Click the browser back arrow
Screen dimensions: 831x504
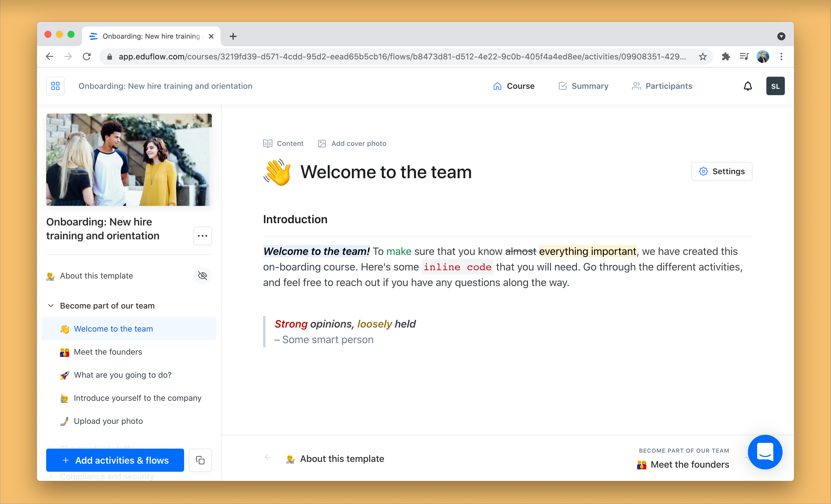[x=50, y=57]
